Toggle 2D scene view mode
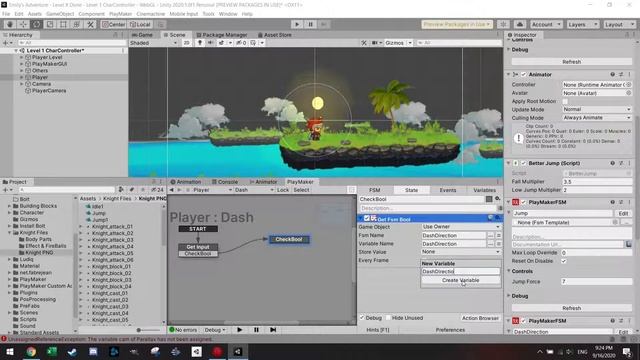This screenshot has height=360, width=640. click(187, 42)
